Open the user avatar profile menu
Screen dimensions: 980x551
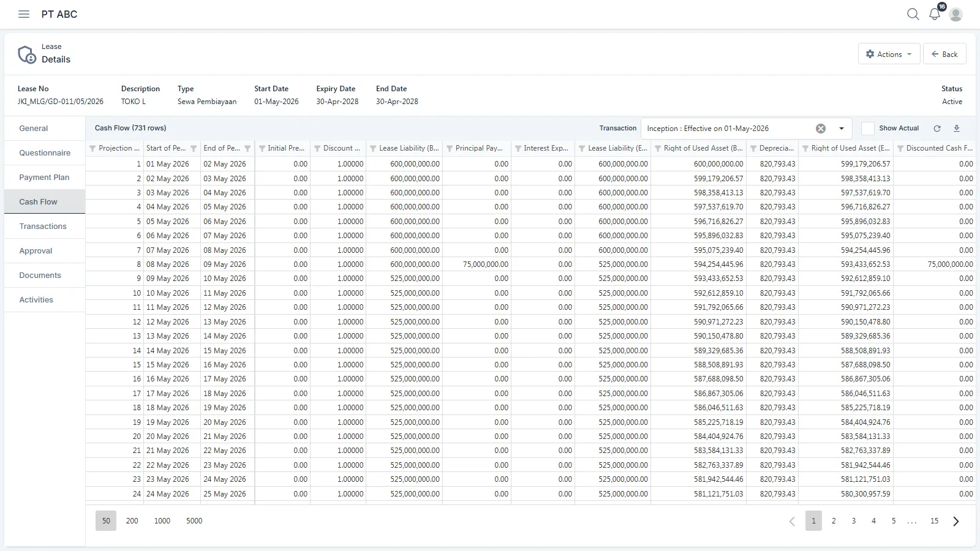[x=956, y=14]
